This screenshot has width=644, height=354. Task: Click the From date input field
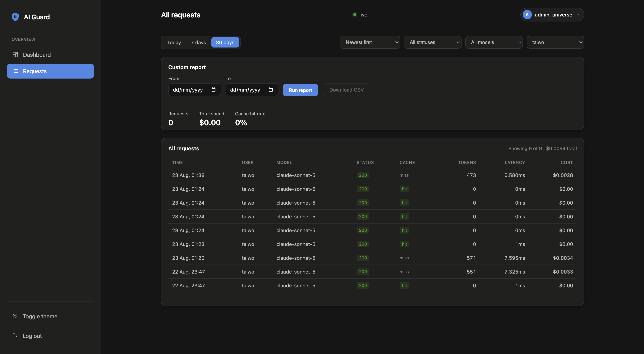tap(195, 90)
